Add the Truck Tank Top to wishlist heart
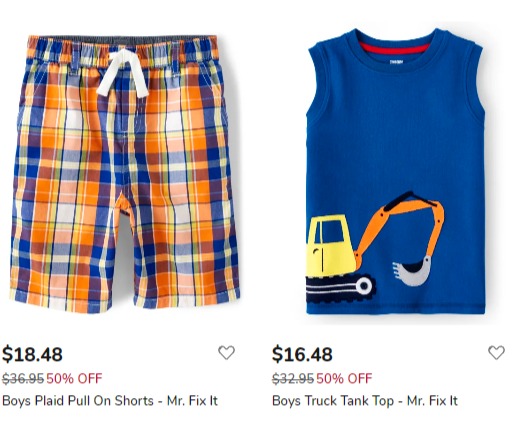The image size is (525, 423). click(x=496, y=353)
